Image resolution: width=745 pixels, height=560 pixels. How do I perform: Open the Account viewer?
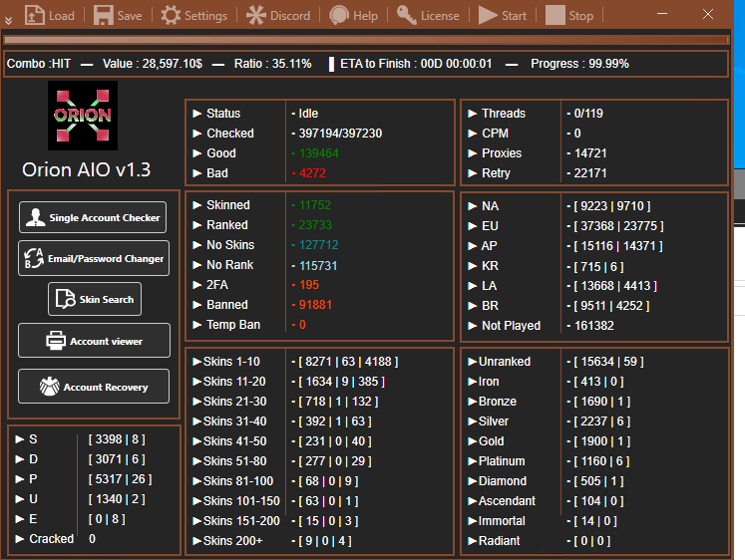(x=94, y=340)
